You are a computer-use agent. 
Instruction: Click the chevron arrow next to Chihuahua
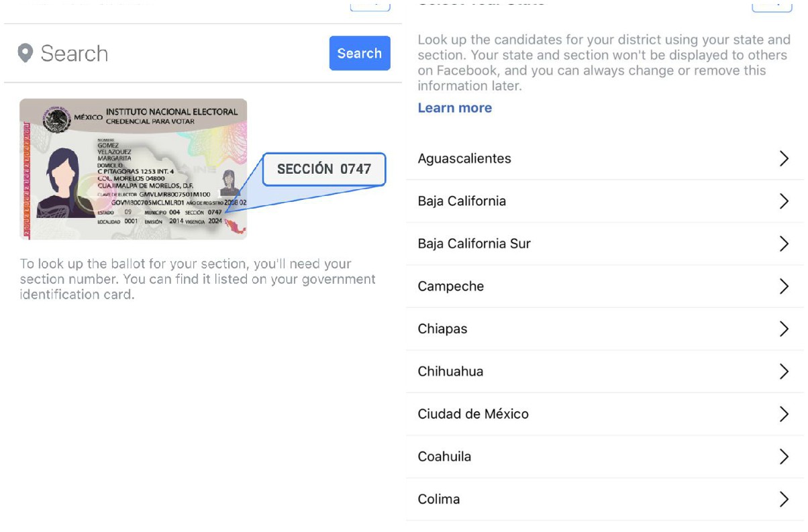[x=783, y=372]
